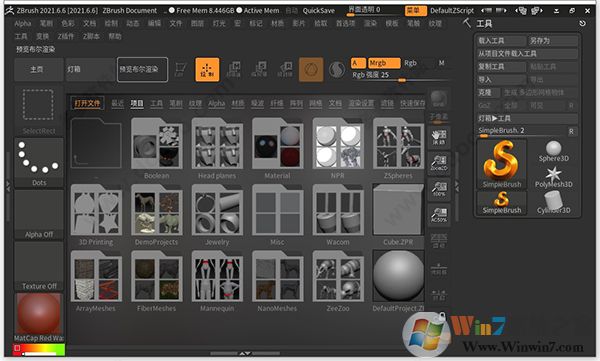Click the 复制工具 (Copy Tool) button
Image resolution: width=600 pixels, height=361 pixels.
501,67
